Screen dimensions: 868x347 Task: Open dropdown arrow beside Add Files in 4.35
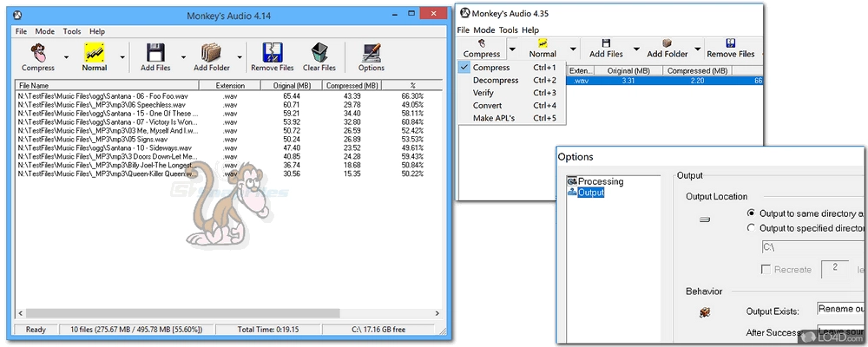point(636,49)
